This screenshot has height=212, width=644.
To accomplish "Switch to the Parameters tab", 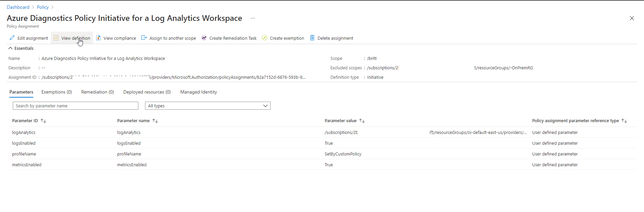I will 21,92.
